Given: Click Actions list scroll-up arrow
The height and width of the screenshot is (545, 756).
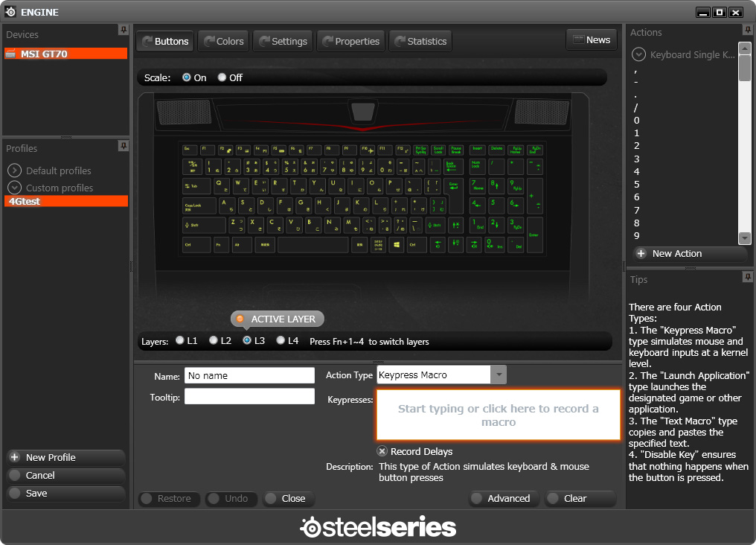Looking at the screenshot, I should (745, 48).
